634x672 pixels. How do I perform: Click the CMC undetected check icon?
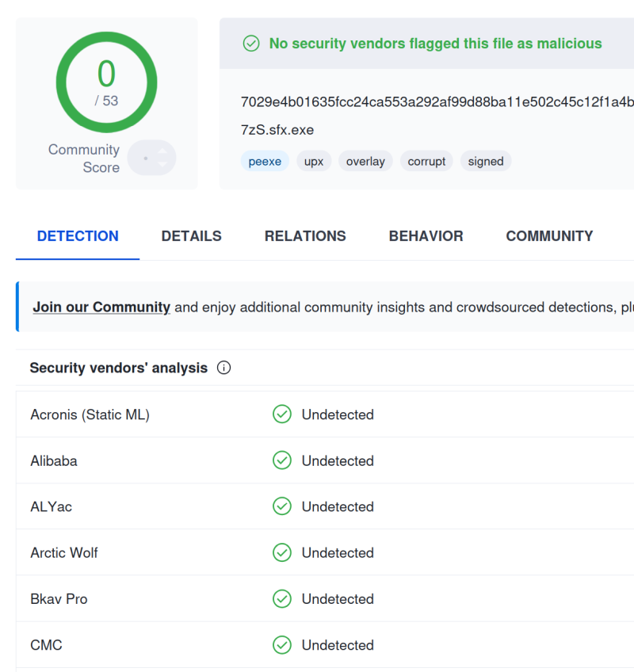tap(282, 645)
